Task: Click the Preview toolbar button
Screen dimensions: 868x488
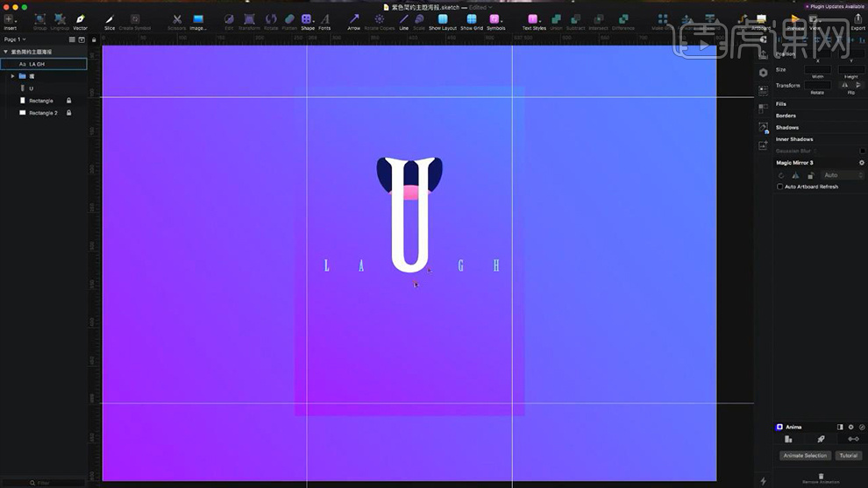Action: (795, 21)
